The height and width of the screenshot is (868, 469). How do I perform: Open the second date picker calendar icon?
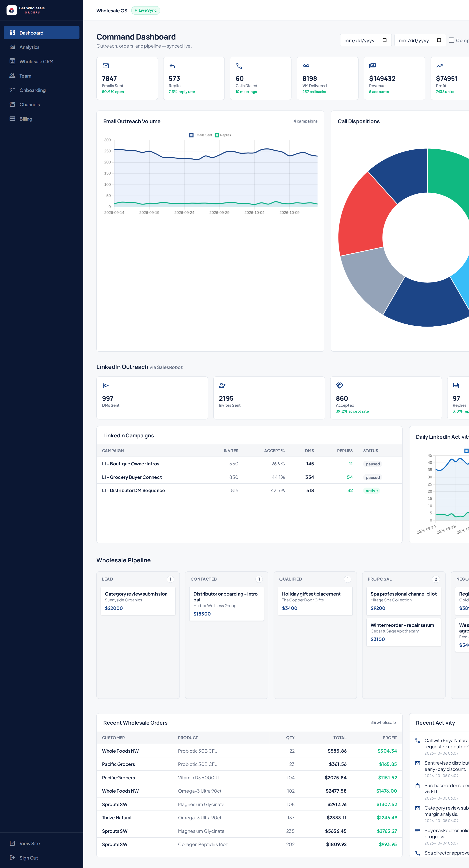point(439,40)
